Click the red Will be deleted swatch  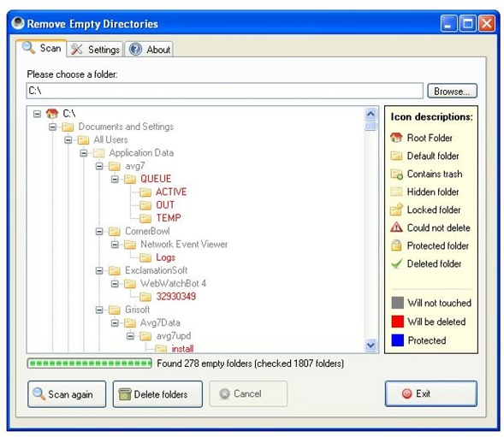coord(397,322)
